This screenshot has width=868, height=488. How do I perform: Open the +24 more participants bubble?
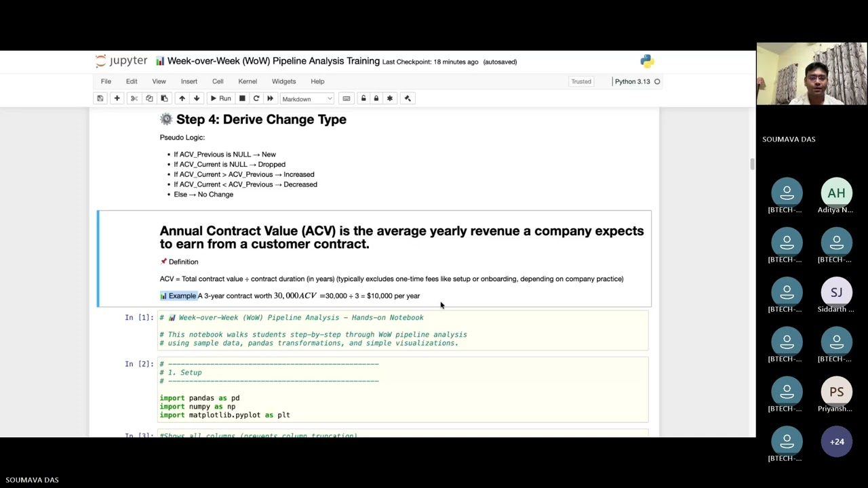837,442
